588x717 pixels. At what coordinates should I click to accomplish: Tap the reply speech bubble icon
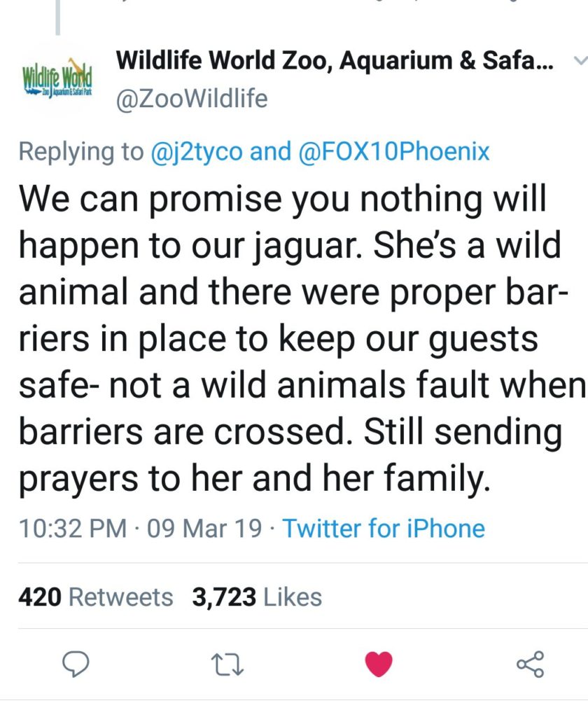76,664
